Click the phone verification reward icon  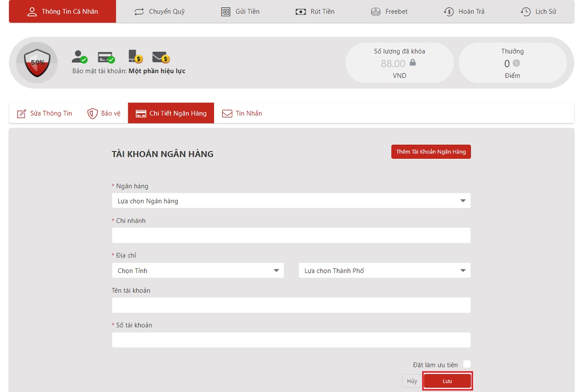tap(135, 57)
